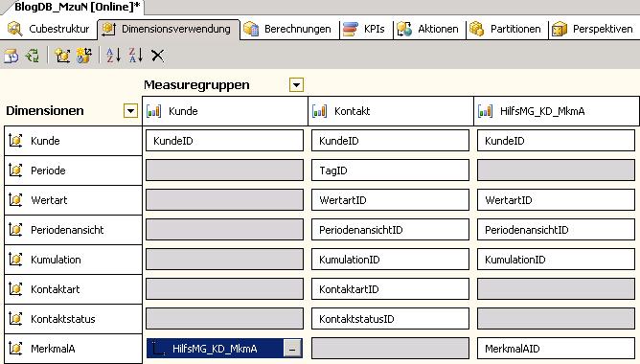Select the KontaktstatusID cell

[390, 319]
